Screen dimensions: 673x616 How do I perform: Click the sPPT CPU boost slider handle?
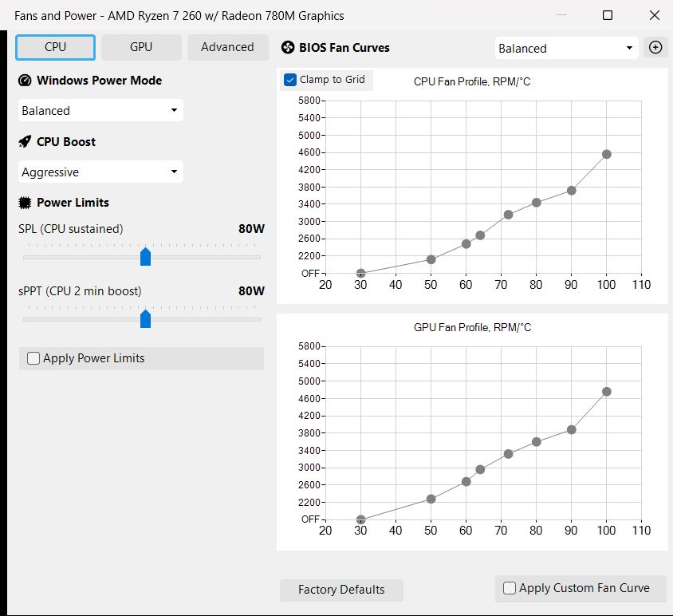tap(145, 318)
